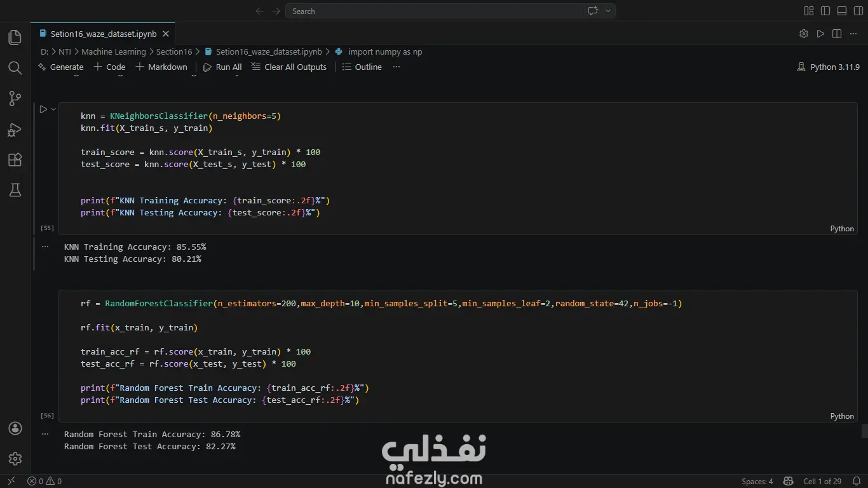
Task: Open the Run and Debug view
Action: click(x=15, y=130)
